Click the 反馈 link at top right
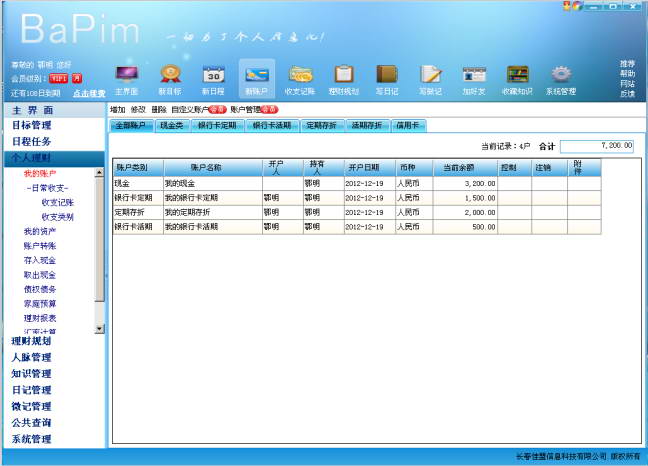This screenshot has height=466, width=648. pyautogui.click(x=627, y=94)
